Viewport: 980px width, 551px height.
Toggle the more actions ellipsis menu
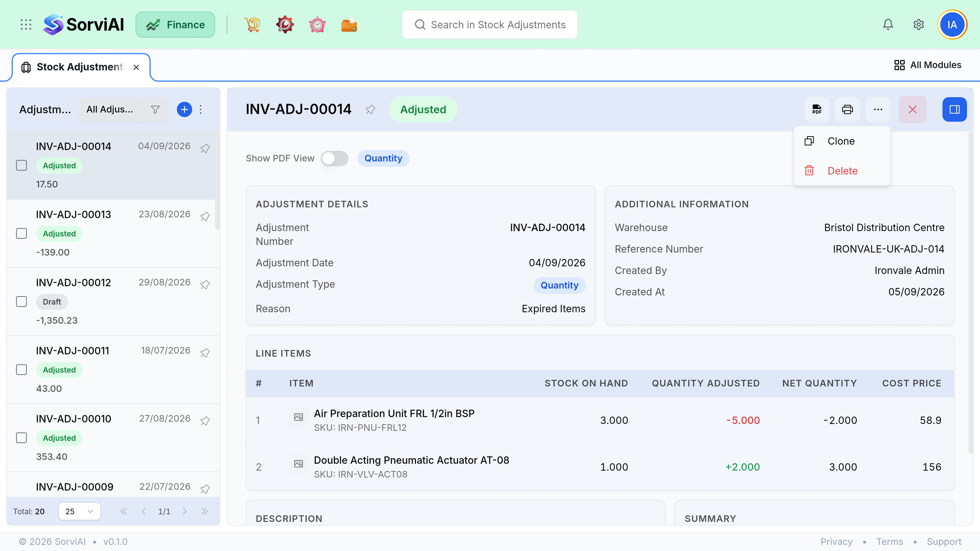click(878, 109)
